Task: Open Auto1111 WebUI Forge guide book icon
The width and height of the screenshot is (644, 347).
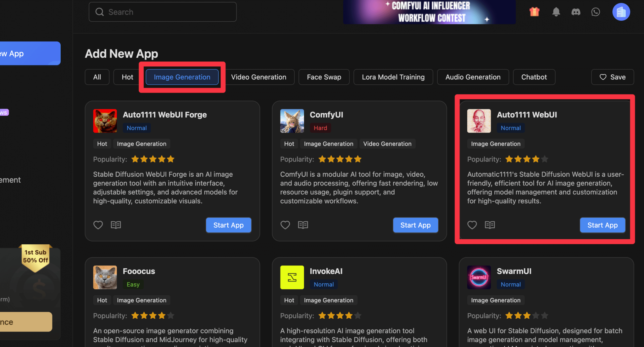Action: tap(116, 225)
